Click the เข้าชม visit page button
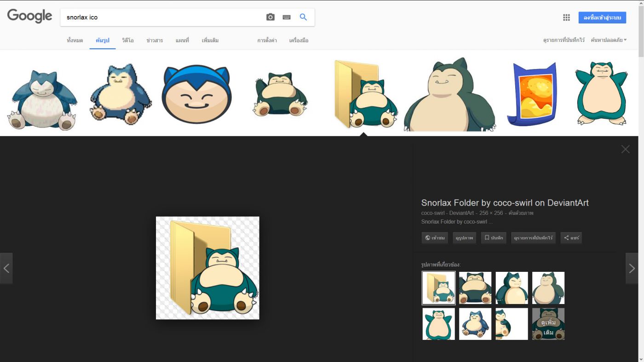This screenshot has width=644, height=362. pyautogui.click(x=435, y=238)
